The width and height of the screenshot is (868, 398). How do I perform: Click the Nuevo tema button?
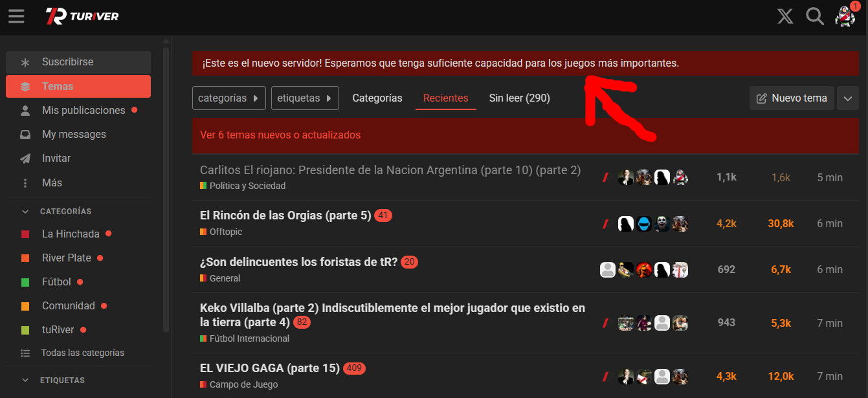792,98
